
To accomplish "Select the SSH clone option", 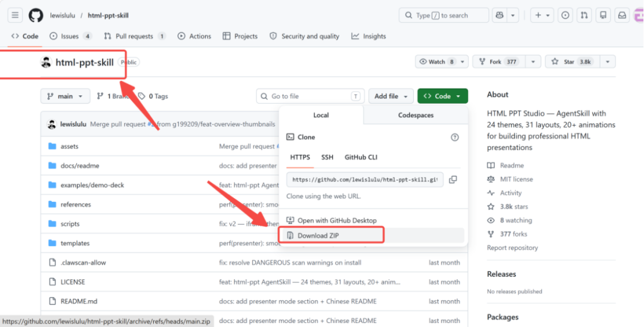I will click(327, 157).
